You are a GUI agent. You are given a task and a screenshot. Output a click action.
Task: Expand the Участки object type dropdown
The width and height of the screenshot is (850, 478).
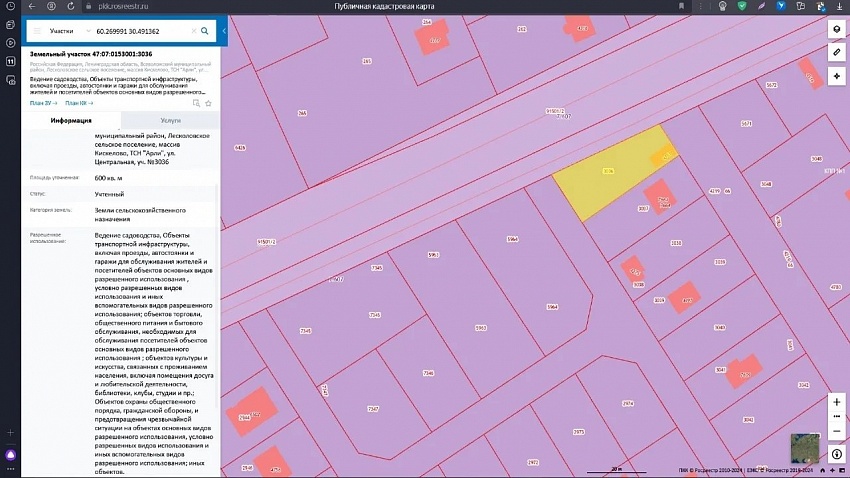[x=69, y=31]
